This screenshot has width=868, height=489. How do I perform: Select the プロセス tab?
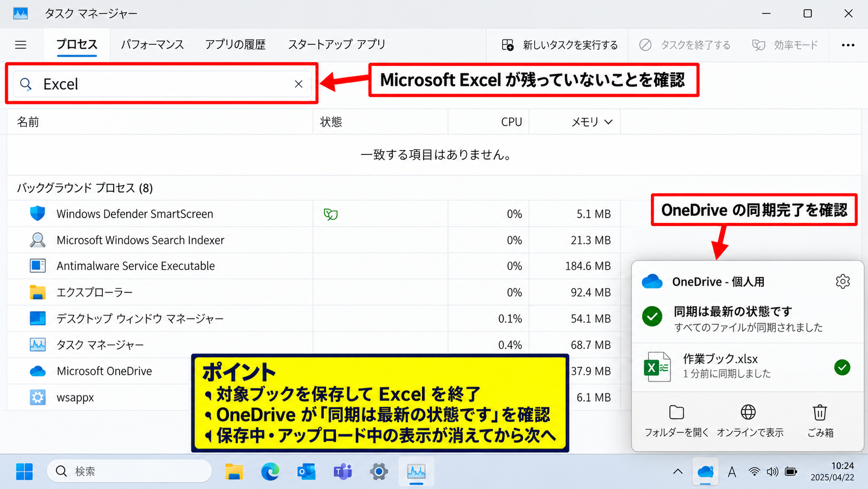click(77, 45)
